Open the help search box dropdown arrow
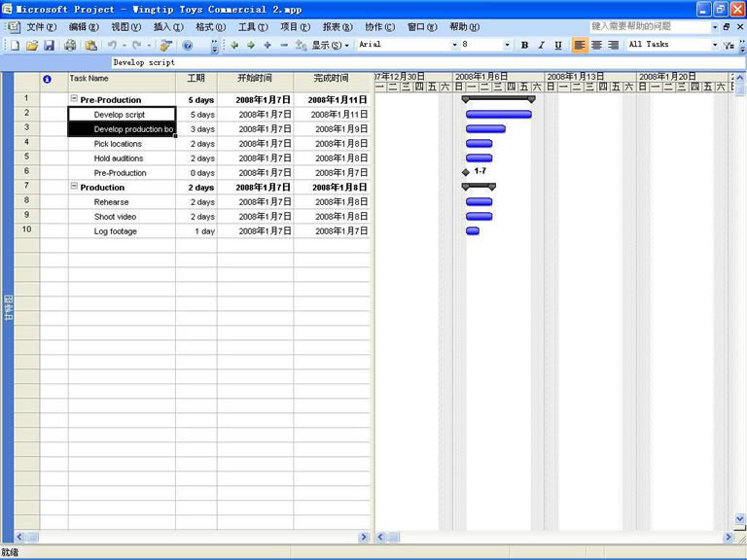The width and height of the screenshot is (747, 560). (x=715, y=27)
